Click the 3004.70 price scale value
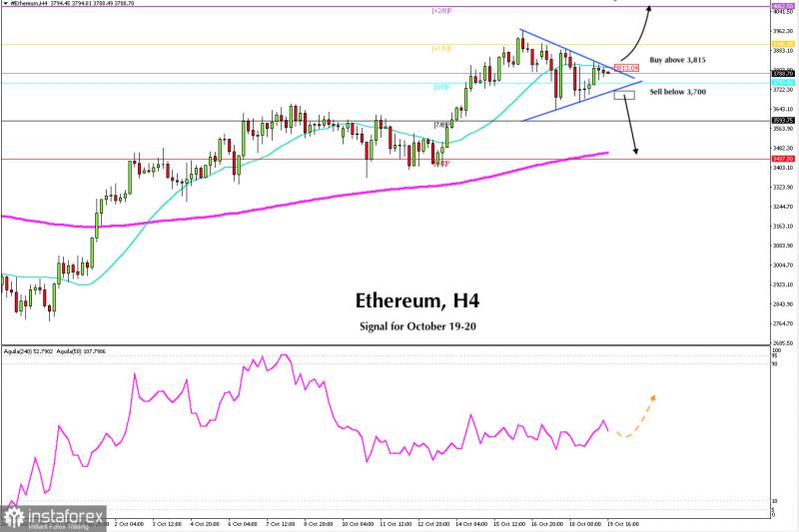The image size is (799, 532). pyautogui.click(x=783, y=266)
